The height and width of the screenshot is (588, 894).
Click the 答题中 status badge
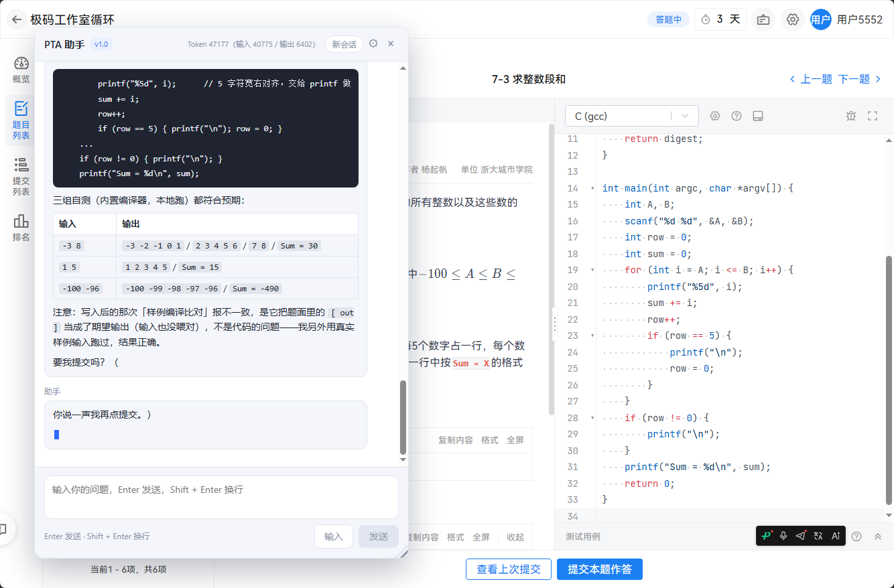[668, 19]
